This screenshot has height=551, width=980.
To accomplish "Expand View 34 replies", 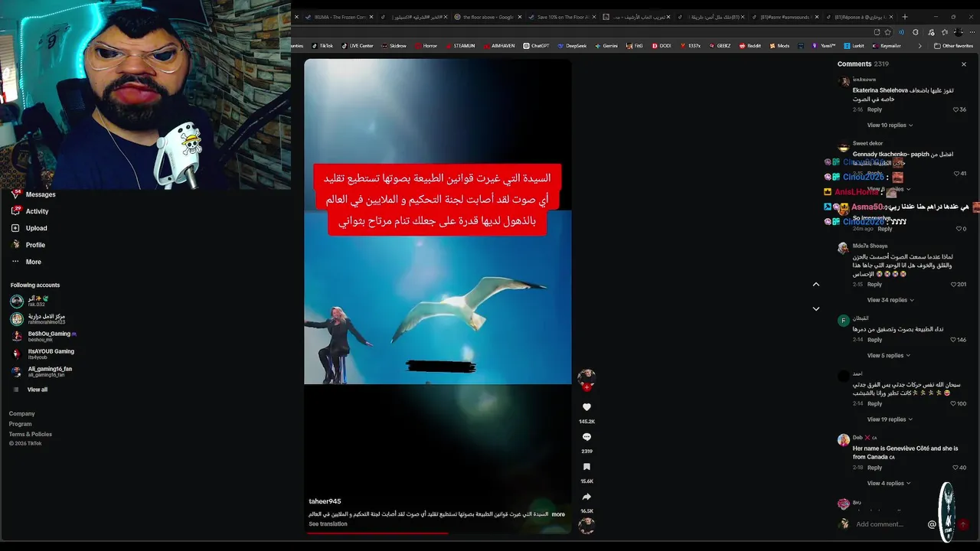I will tap(890, 300).
